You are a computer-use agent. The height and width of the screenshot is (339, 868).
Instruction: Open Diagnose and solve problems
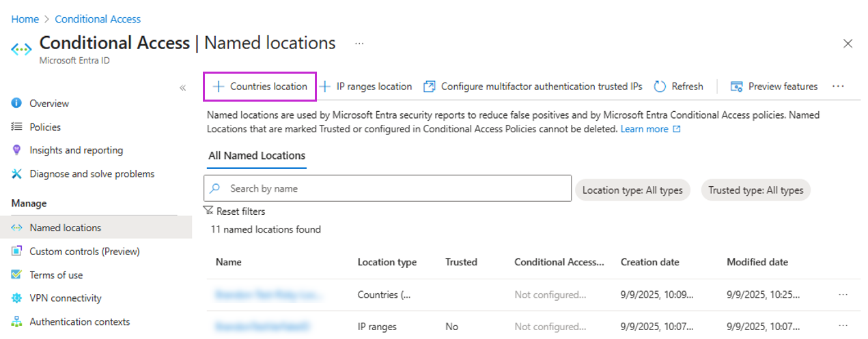click(92, 174)
